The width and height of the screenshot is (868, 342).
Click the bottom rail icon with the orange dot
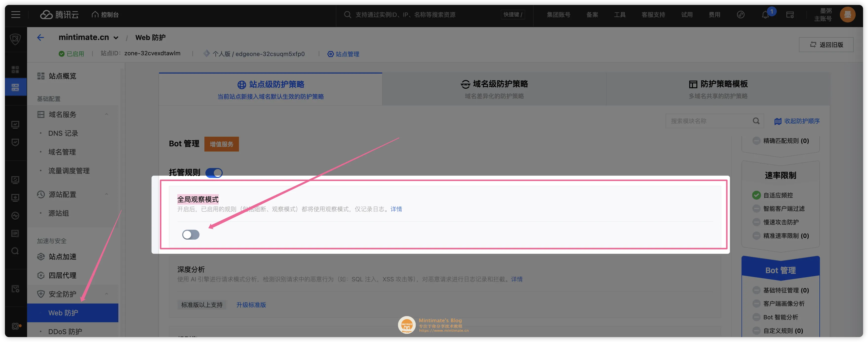click(x=16, y=326)
